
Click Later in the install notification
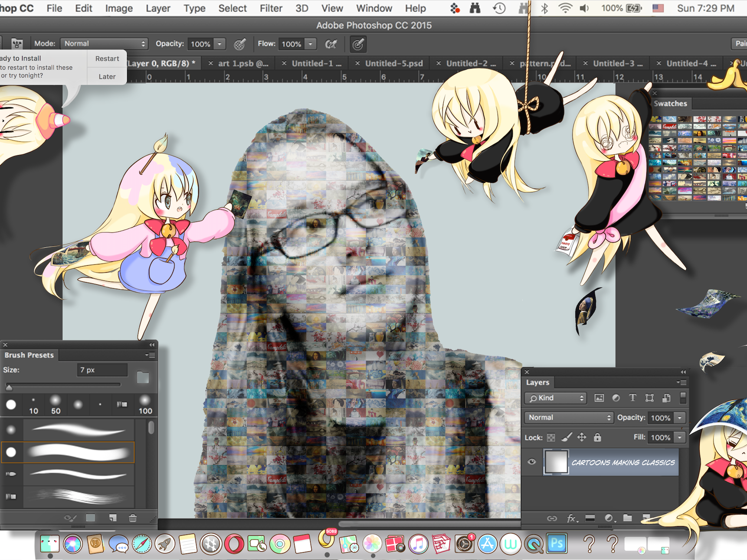pos(107,76)
